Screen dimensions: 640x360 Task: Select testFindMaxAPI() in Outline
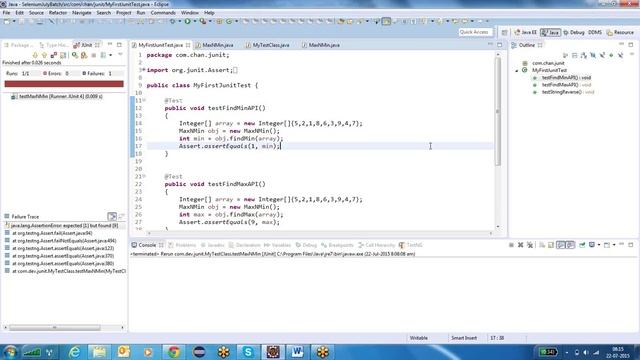(562, 85)
